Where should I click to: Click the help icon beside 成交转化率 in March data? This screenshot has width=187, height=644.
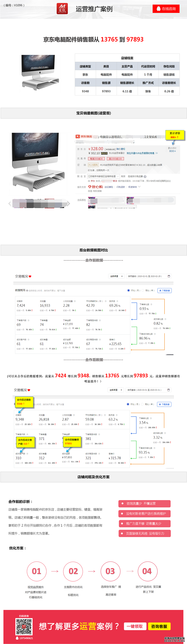click(x=165, y=433)
